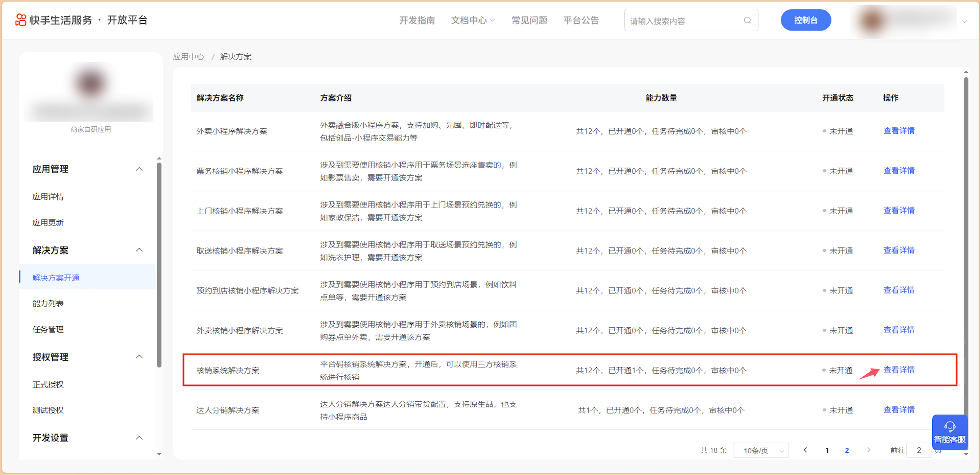Collapse the 开发设置 section chevron

coord(139,438)
